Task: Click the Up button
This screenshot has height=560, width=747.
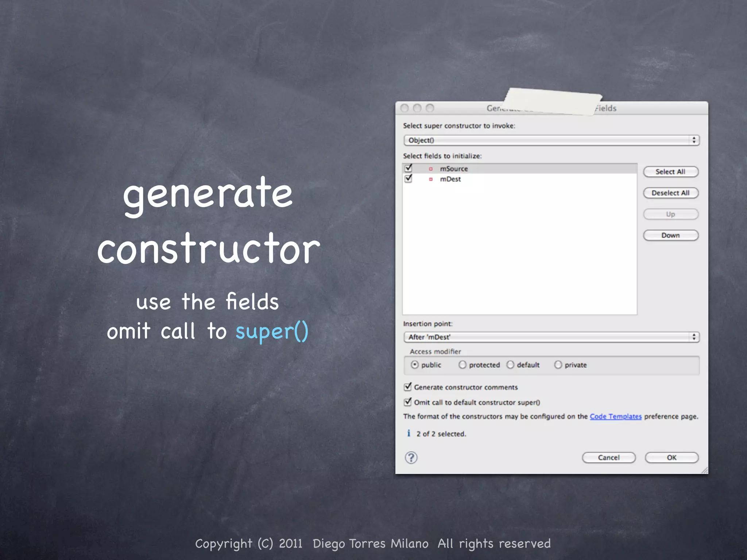Action: click(x=671, y=214)
